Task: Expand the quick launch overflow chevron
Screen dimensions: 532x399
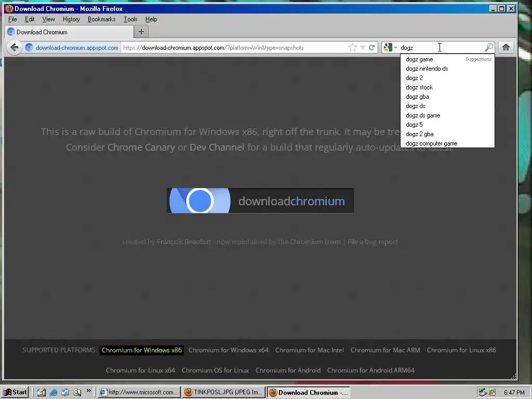Action: [88, 391]
